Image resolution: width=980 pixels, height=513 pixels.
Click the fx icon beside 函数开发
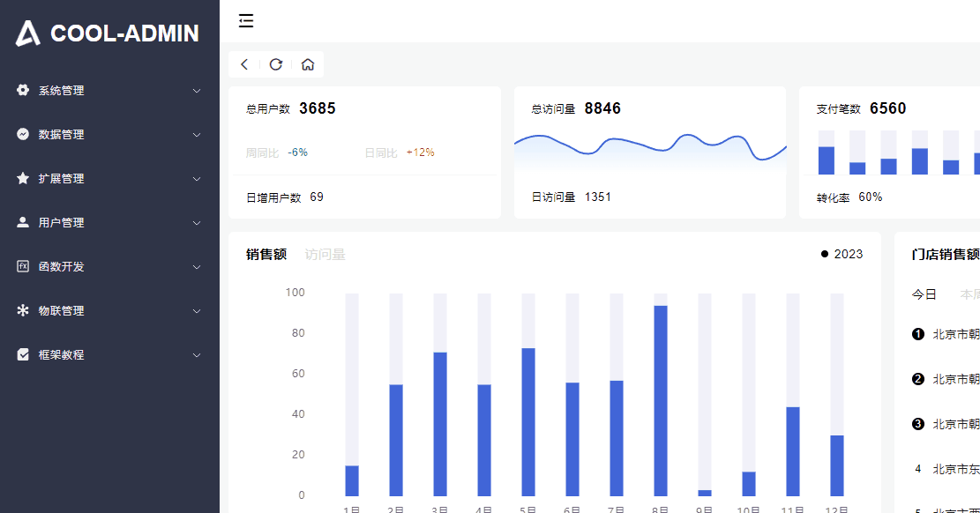point(23,266)
